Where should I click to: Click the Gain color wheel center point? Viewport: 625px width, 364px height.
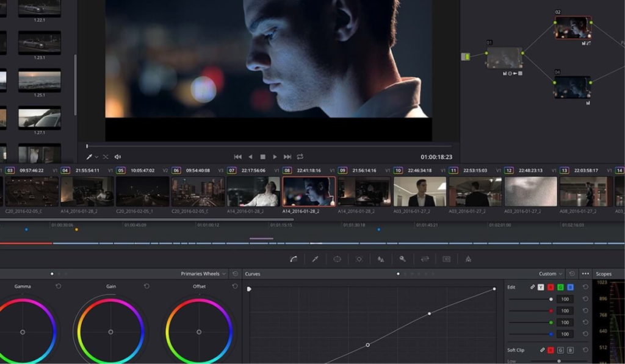click(x=111, y=332)
